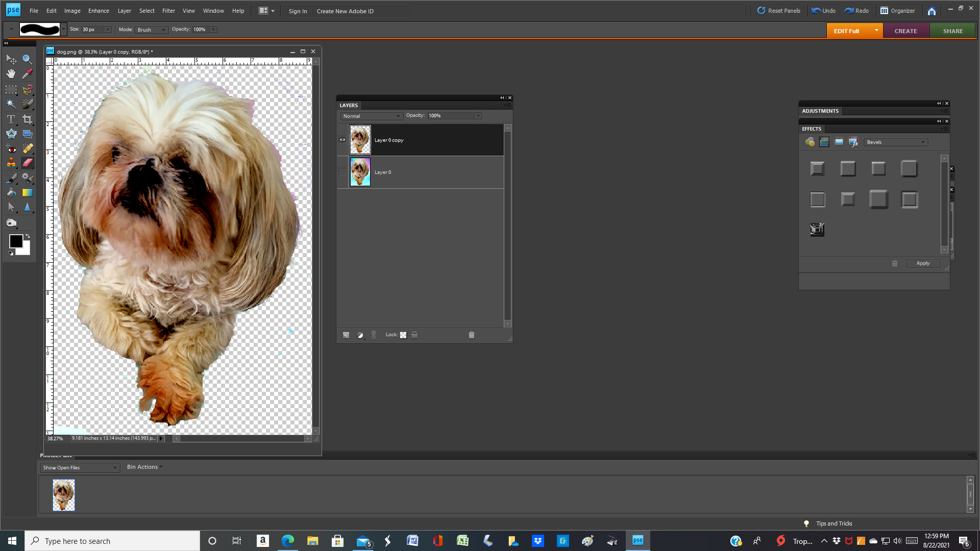Click the Create New Adobe ID link
Image resolution: width=980 pixels, height=551 pixels.
coord(345,11)
